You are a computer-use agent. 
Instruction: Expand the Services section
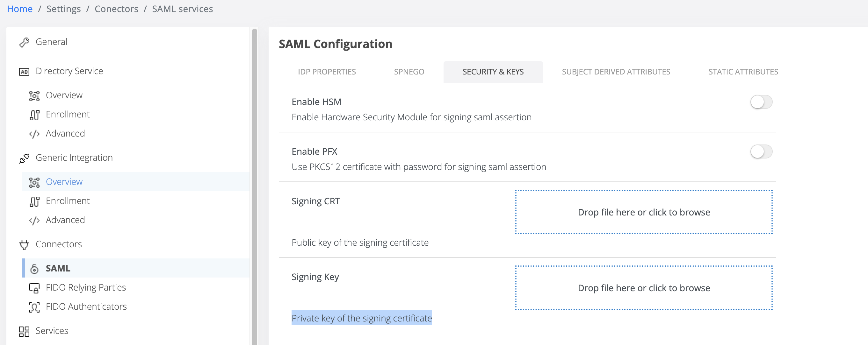52,331
